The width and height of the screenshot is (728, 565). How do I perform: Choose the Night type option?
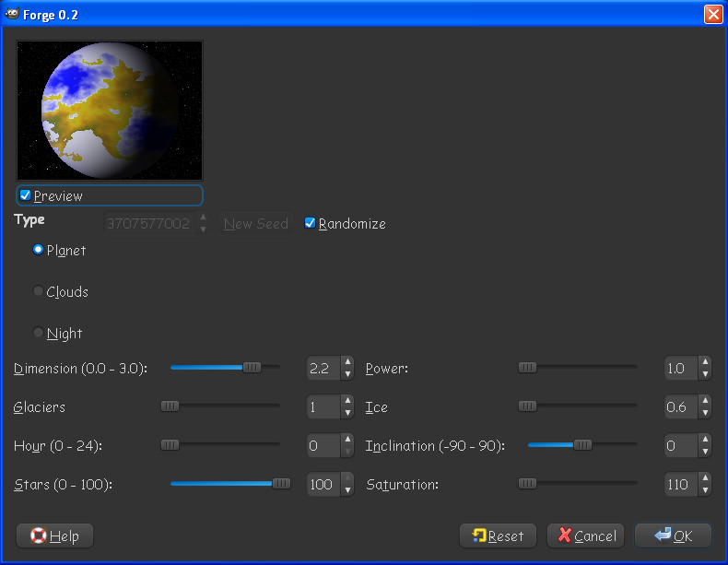pyautogui.click(x=39, y=333)
